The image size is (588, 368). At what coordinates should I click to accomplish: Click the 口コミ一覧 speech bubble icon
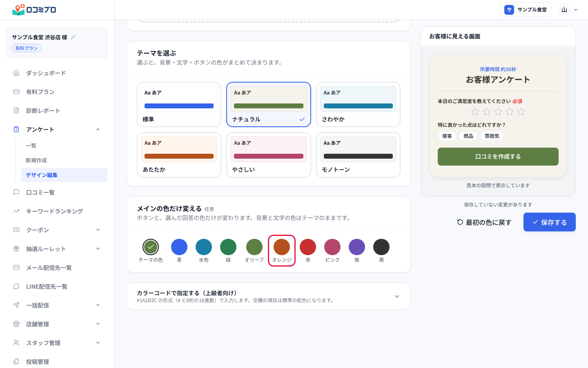coord(16,192)
